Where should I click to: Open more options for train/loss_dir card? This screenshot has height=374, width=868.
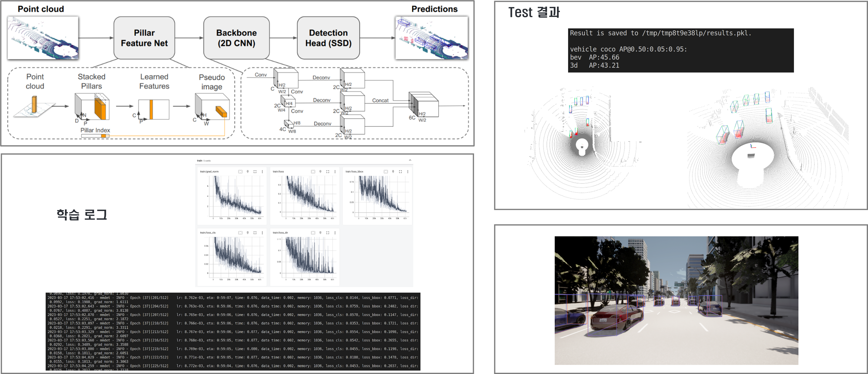click(x=335, y=233)
